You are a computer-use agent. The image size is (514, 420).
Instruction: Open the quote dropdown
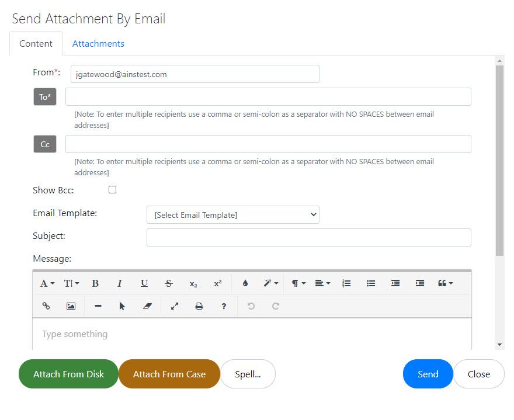[x=445, y=284]
